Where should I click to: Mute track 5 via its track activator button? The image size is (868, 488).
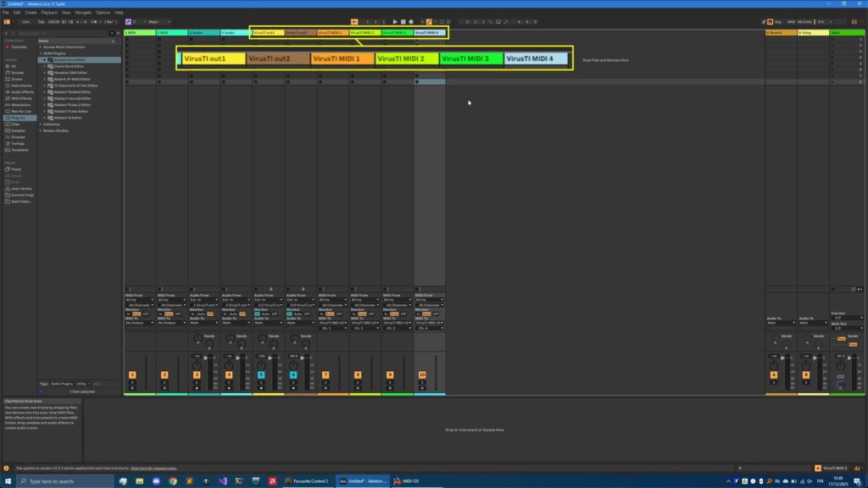tap(260, 374)
